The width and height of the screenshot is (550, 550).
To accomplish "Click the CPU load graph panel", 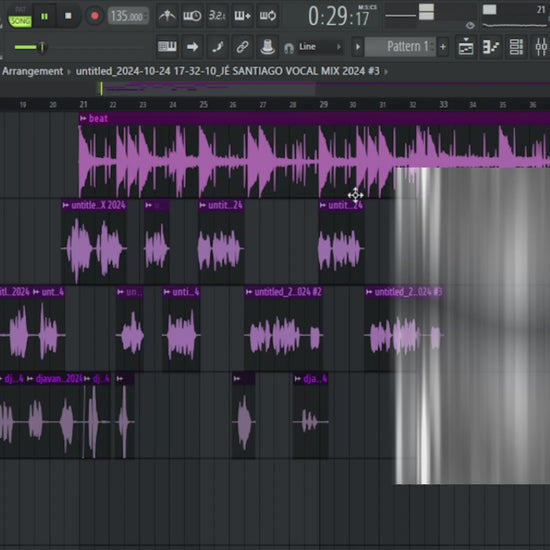I will [515, 16].
